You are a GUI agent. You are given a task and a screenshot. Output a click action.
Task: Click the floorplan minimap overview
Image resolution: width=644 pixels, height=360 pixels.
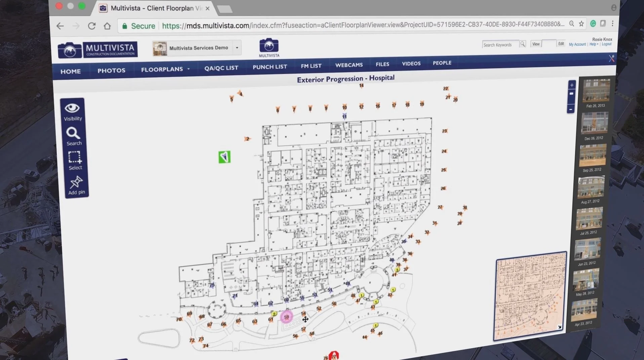pos(530,296)
